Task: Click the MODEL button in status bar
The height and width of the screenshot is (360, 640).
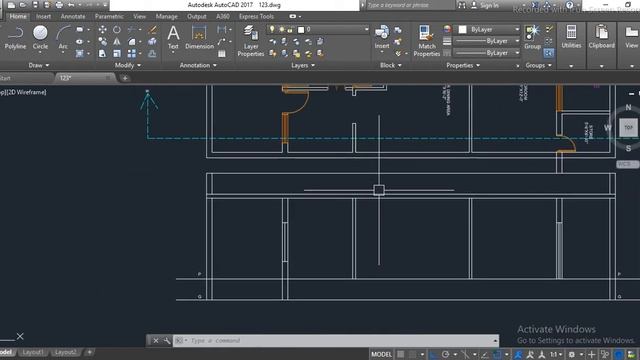Action: [381, 354]
